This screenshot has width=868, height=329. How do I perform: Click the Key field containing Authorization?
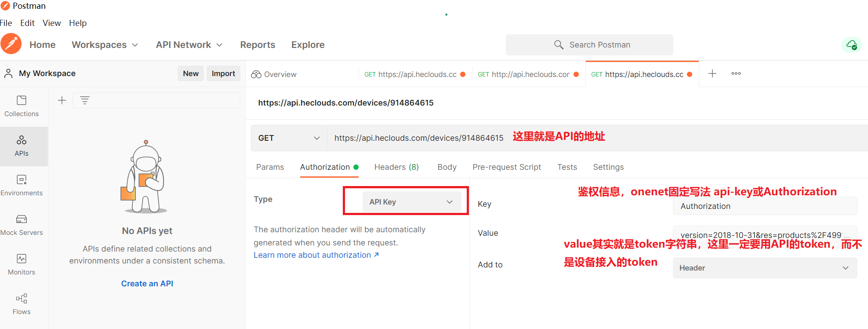pyautogui.click(x=765, y=206)
